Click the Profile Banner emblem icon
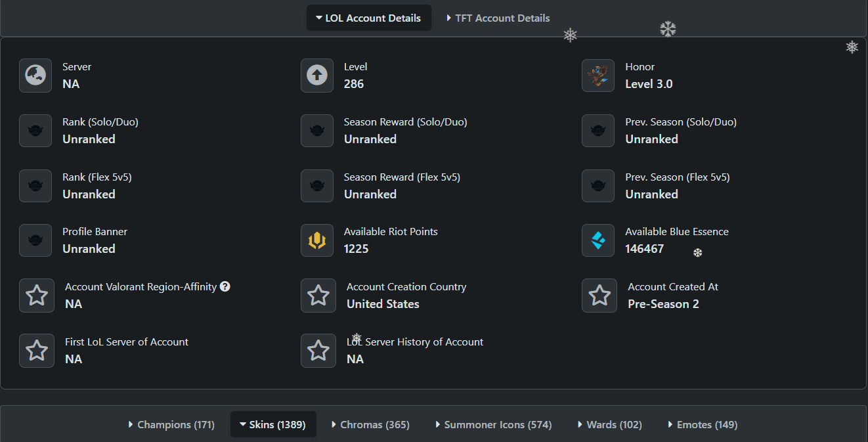This screenshot has height=442, width=868. [x=35, y=240]
